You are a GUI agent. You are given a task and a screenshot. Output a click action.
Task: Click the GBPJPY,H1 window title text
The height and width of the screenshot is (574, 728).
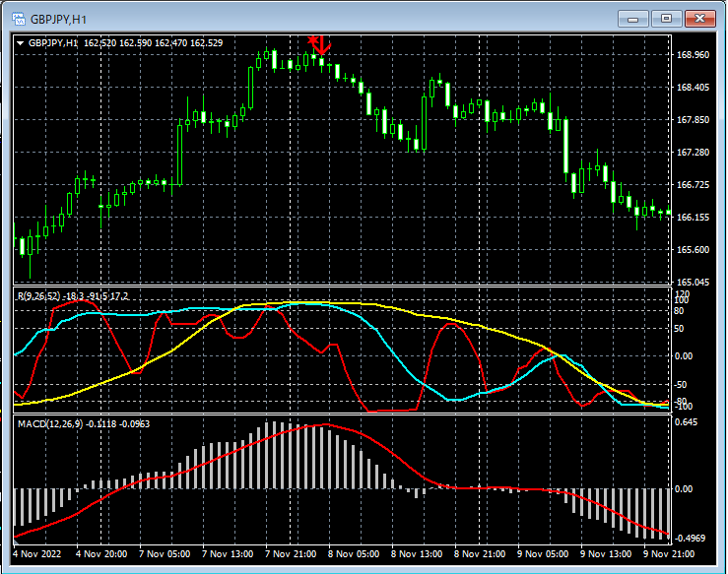57,19
